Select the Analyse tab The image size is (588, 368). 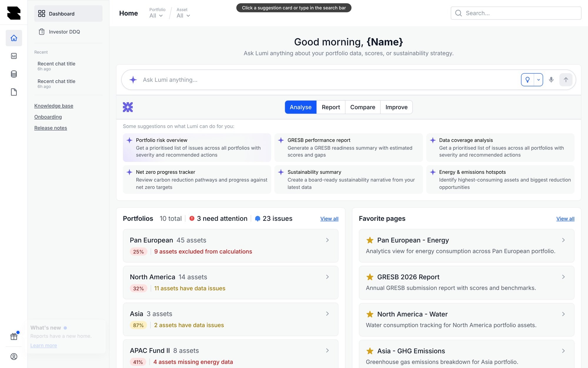pos(300,107)
